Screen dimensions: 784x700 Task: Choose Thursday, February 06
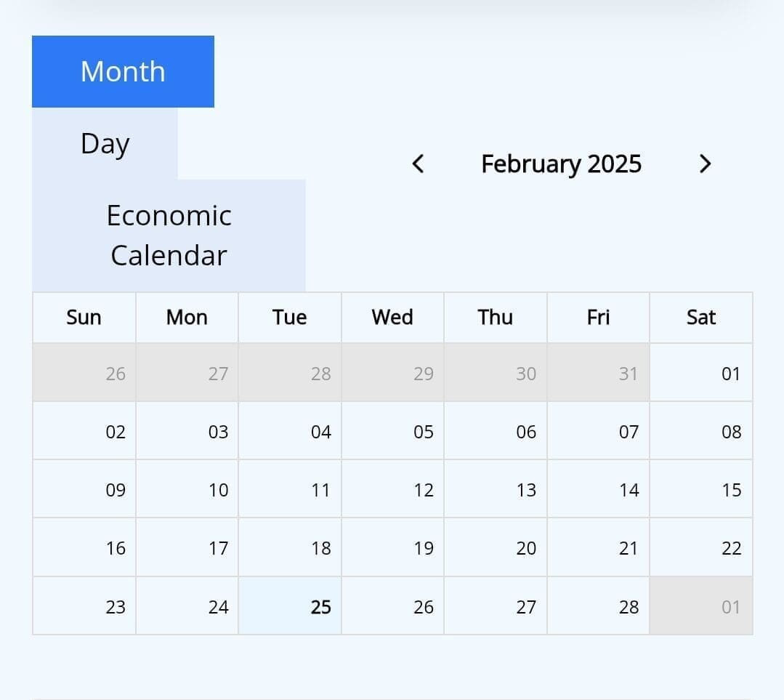click(x=496, y=431)
